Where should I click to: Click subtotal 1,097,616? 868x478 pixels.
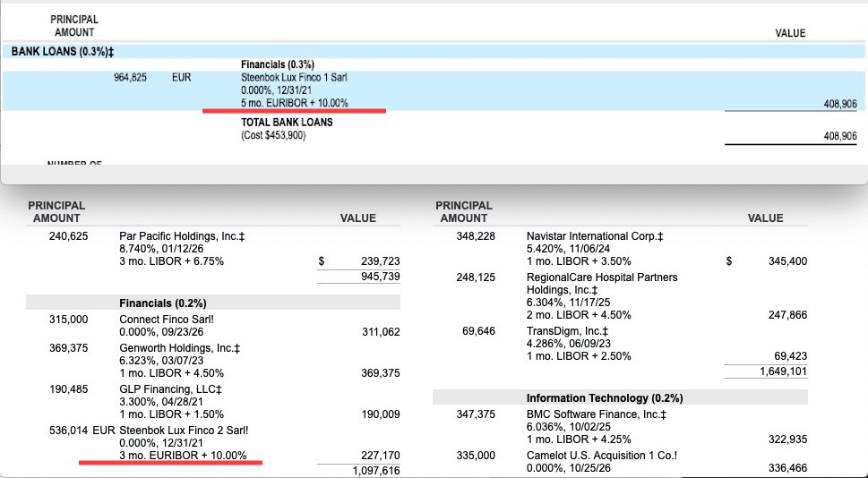pos(376,470)
